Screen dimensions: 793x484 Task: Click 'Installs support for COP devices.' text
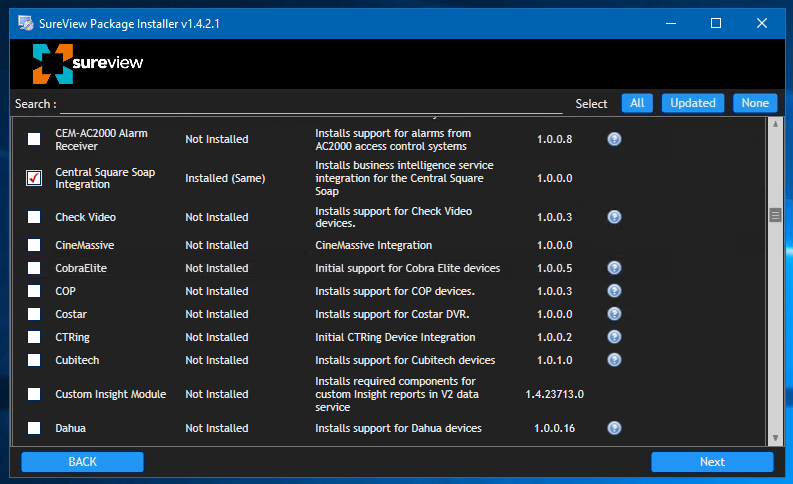point(395,291)
